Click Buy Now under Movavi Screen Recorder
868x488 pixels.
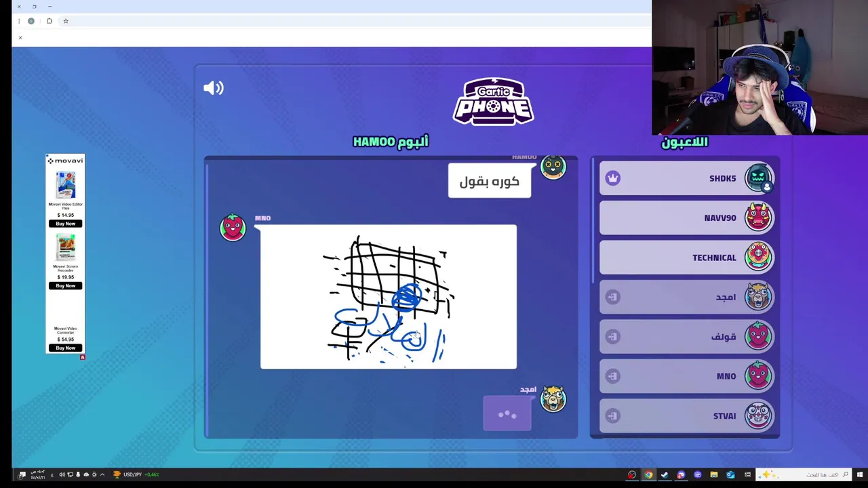click(65, 285)
